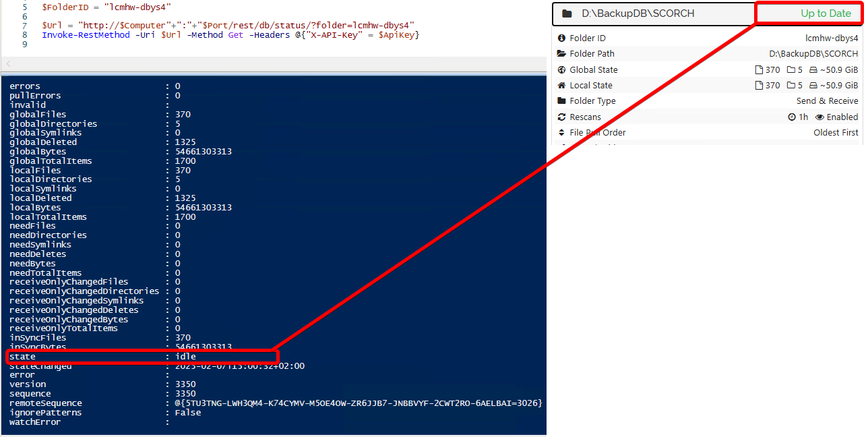The image size is (868, 437).
Task: Click the D:\BackupDB\SCORCH folder path value
Action: pyautogui.click(x=813, y=54)
